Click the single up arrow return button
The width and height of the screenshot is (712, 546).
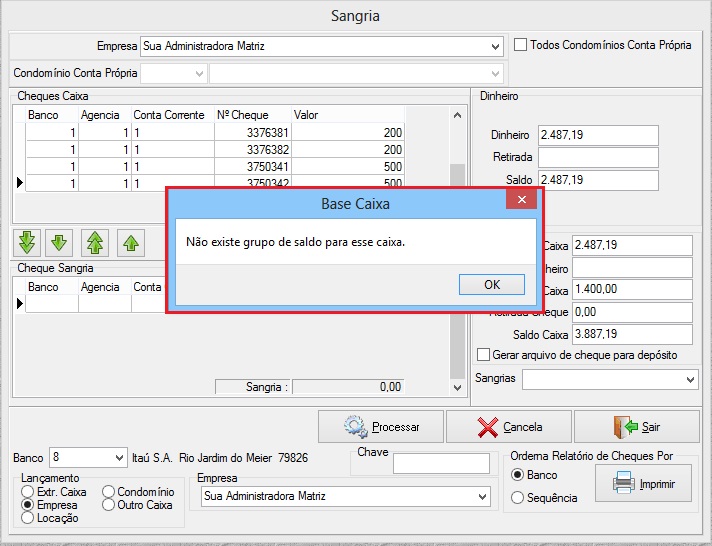[x=129, y=242]
